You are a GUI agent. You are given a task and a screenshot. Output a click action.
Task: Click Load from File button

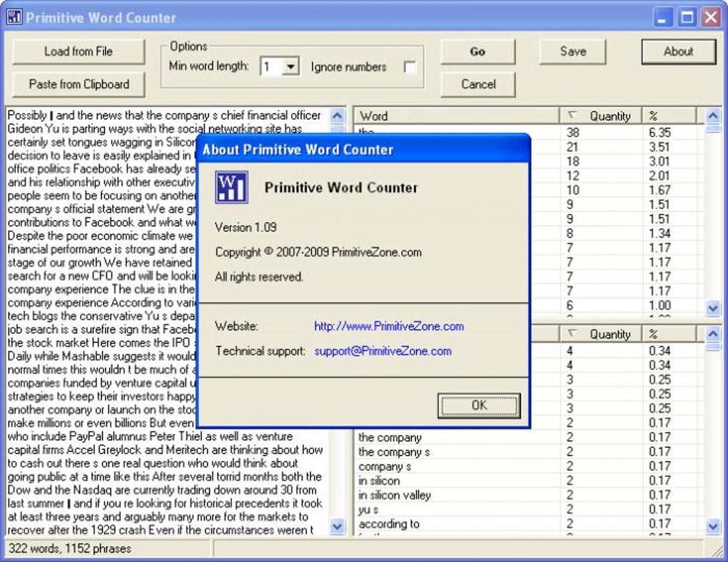[x=79, y=51]
